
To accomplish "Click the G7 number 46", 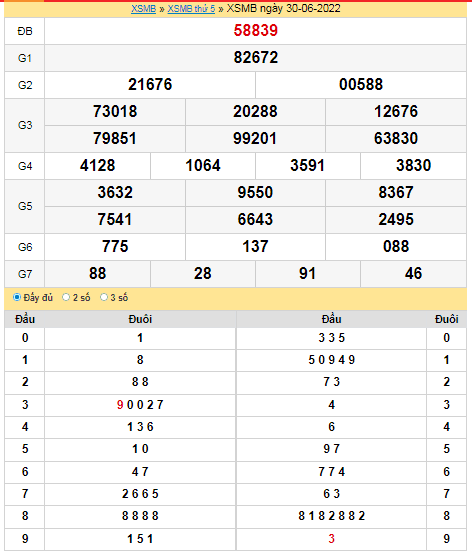I will click(x=413, y=273).
